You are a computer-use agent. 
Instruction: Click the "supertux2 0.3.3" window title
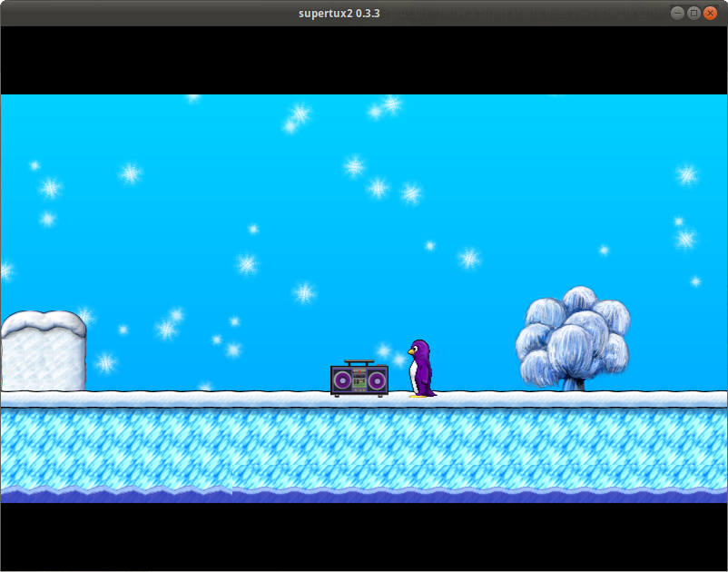339,14
